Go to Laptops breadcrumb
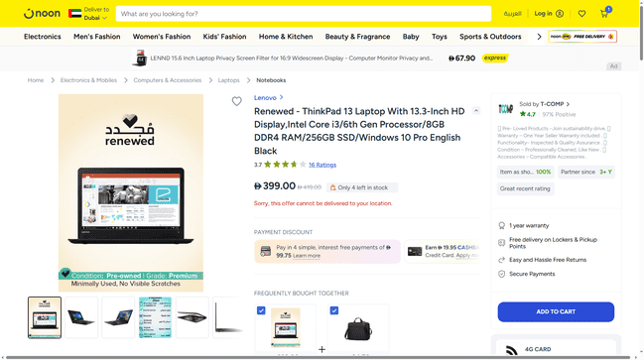The width and height of the screenshot is (644, 360). click(229, 80)
